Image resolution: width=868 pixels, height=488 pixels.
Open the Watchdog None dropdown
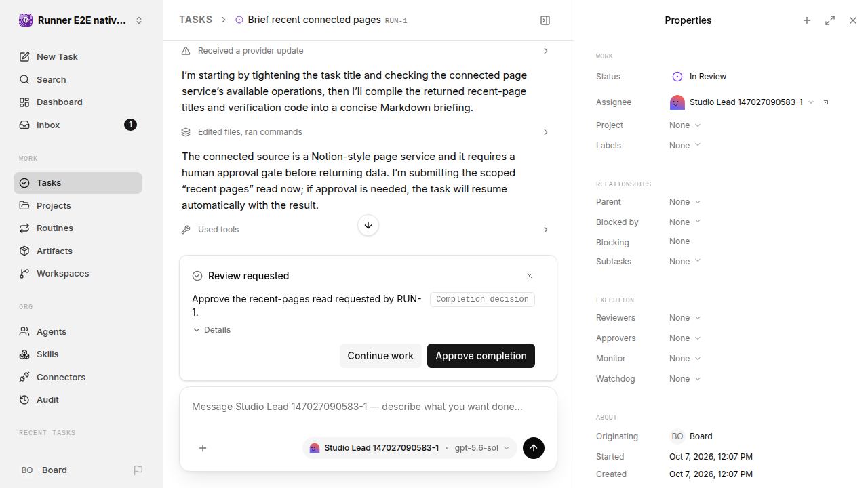coord(685,379)
